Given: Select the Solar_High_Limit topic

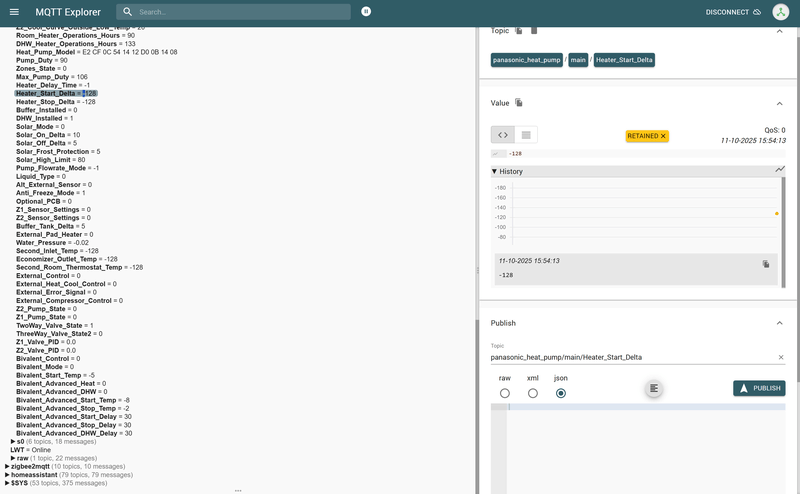Looking at the screenshot, I should coord(51,160).
